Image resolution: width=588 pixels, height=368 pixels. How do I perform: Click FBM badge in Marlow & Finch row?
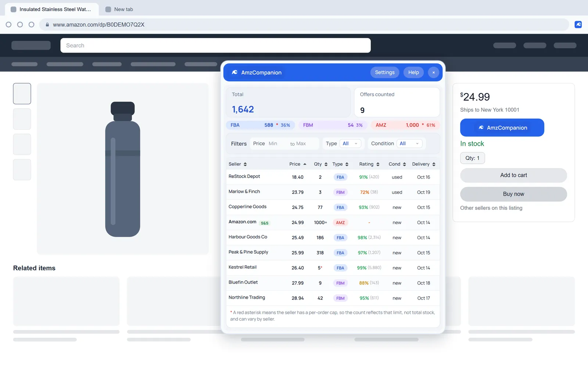(340, 192)
